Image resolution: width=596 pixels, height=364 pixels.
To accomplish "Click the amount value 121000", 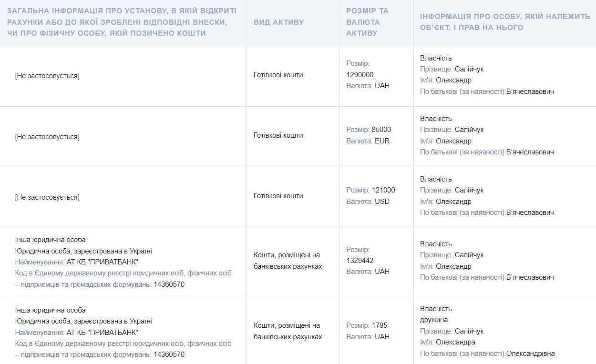I will [383, 190].
